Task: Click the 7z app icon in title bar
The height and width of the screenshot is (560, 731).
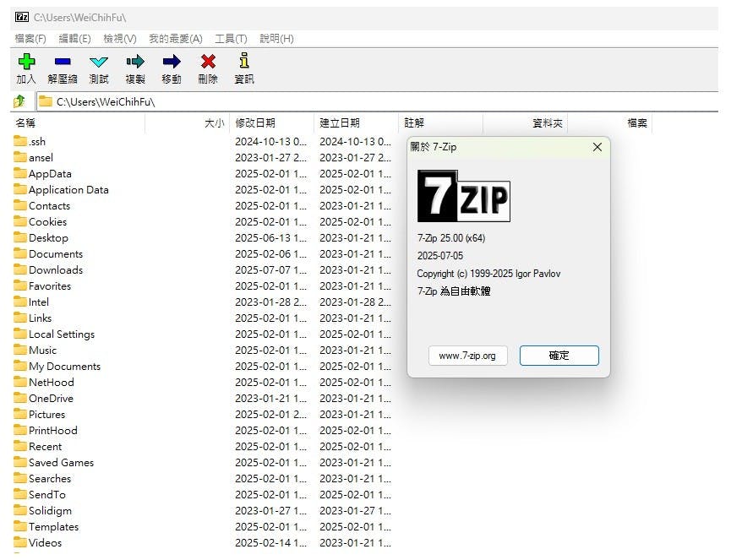Action: point(22,17)
